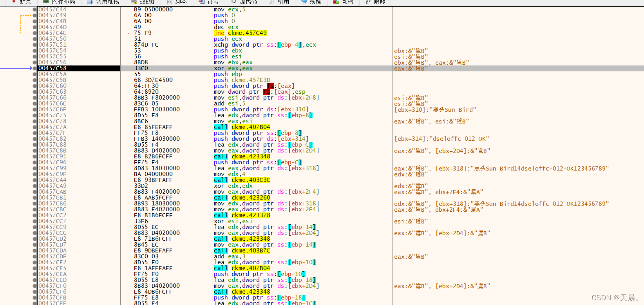This screenshot has width=644, height=305.
Task: Select mov dword ptr fs:[eax],esp instruction
Action: (x=259, y=92)
